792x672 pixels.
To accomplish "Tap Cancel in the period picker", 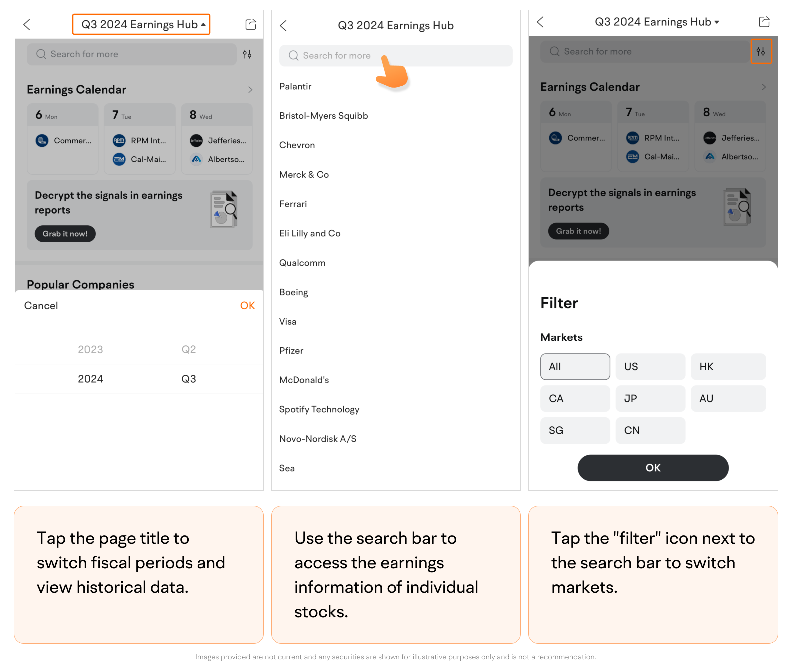I will pos(41,306).
